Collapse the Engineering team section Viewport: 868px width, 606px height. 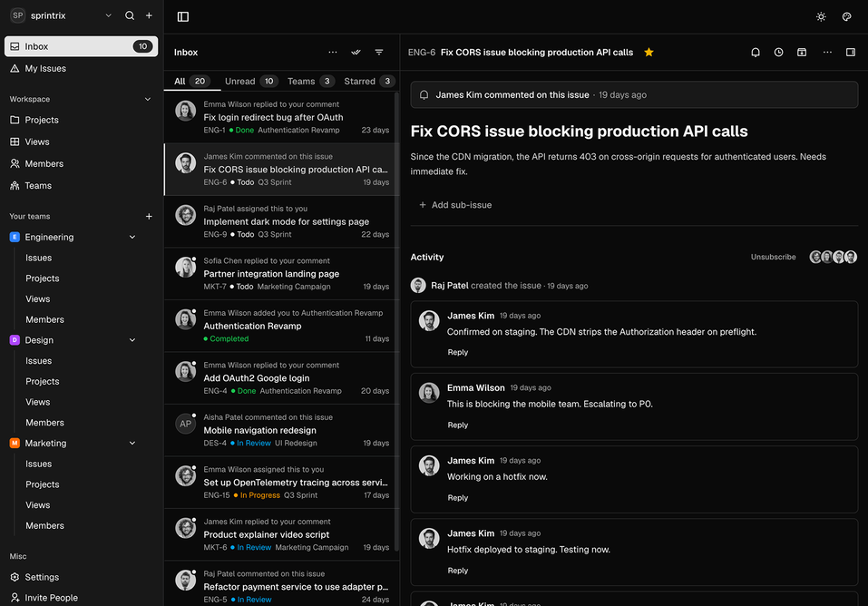click(x=132, y=237)
